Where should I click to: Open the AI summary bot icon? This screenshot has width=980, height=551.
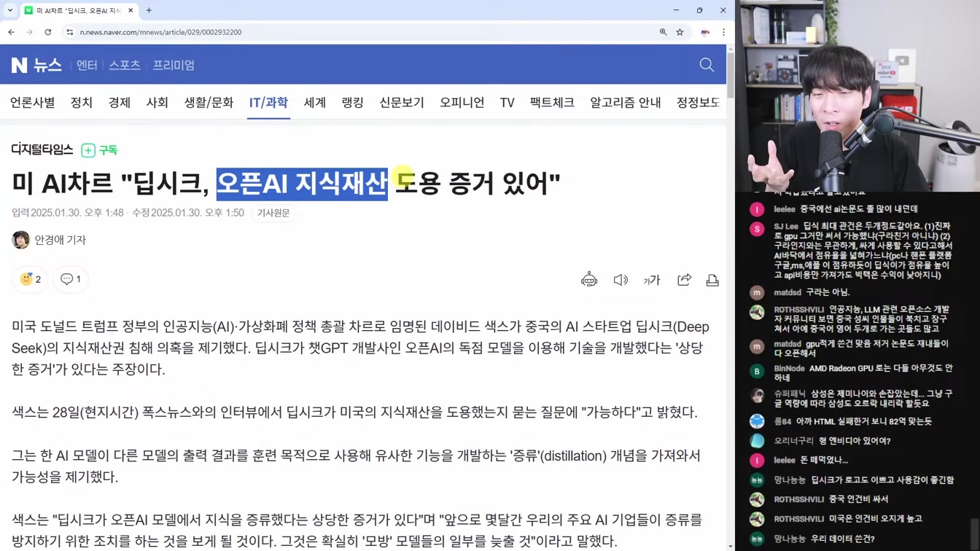click(589, 280)
